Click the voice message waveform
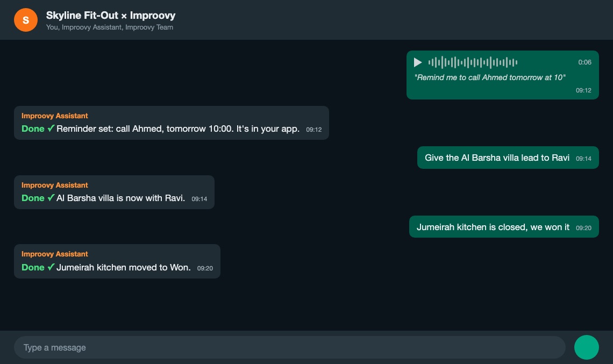 473,62
